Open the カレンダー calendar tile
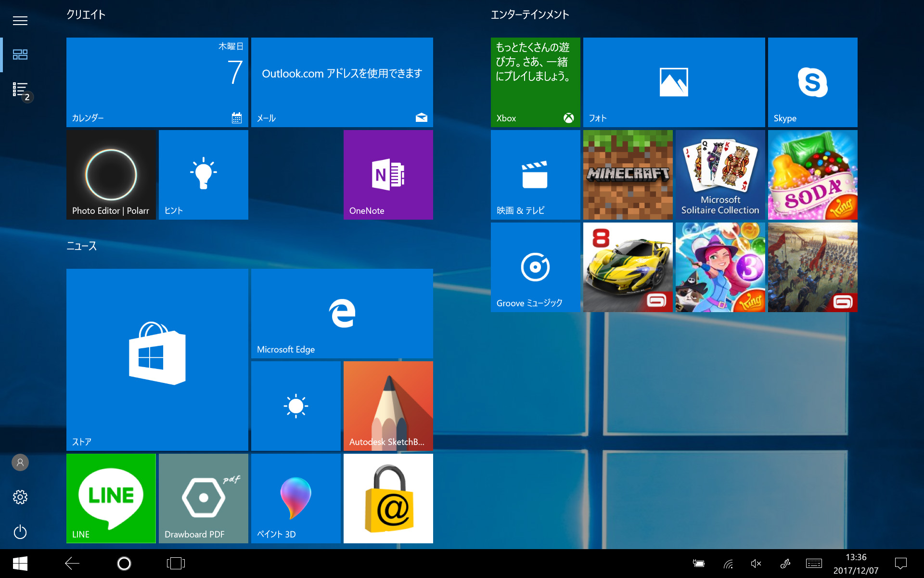The width and height of the screenshot is (924, 578). [157, 82]
